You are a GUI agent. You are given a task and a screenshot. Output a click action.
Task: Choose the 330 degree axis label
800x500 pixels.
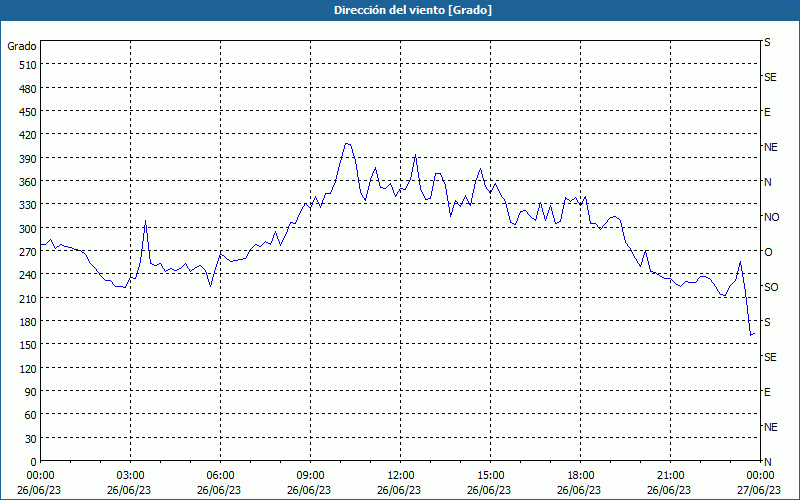(x=29, y=205)
